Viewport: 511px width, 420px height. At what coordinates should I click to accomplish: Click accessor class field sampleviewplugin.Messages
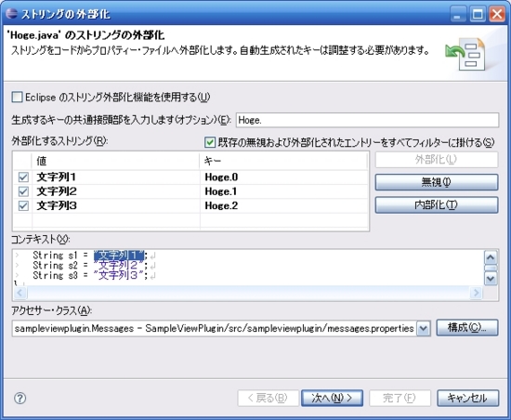point(214,328)
